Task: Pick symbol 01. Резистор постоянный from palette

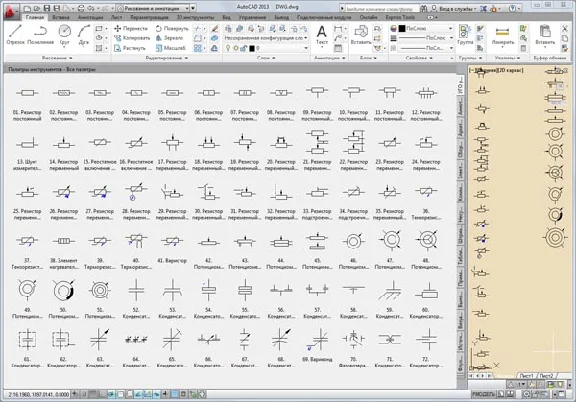Action: click(27, 104)
